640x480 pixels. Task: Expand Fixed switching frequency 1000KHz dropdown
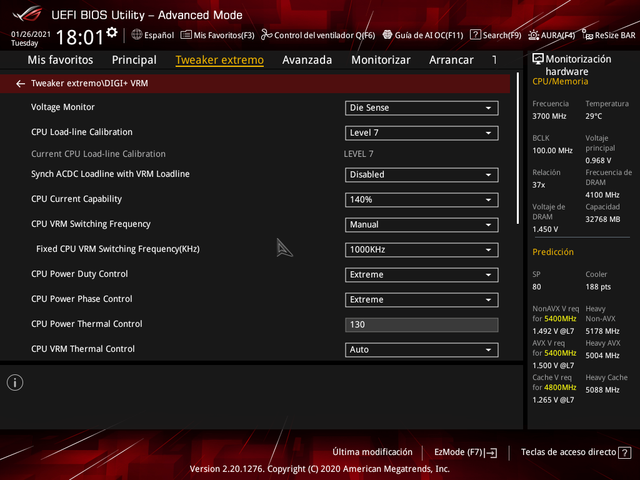tap(422, 250)
